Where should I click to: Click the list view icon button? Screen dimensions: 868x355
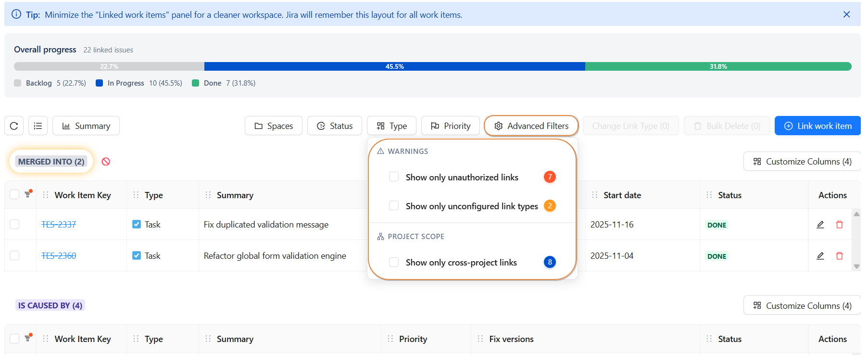click(x=38, y=126)
